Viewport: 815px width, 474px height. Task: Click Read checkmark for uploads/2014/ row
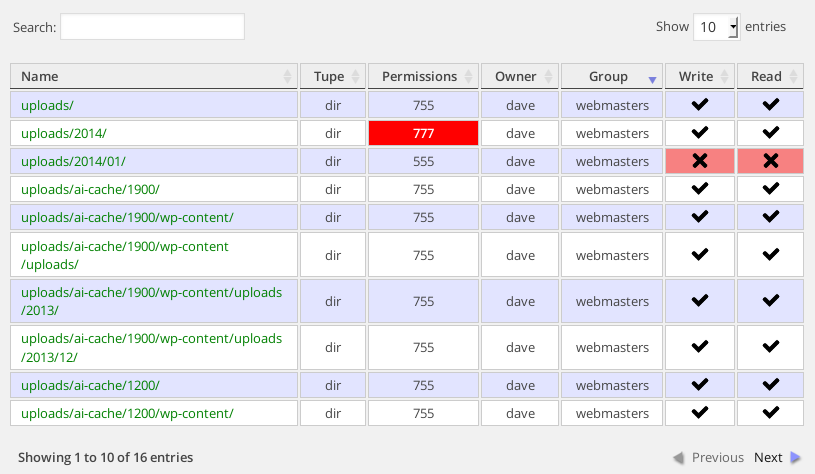click(x=770, y=133)
